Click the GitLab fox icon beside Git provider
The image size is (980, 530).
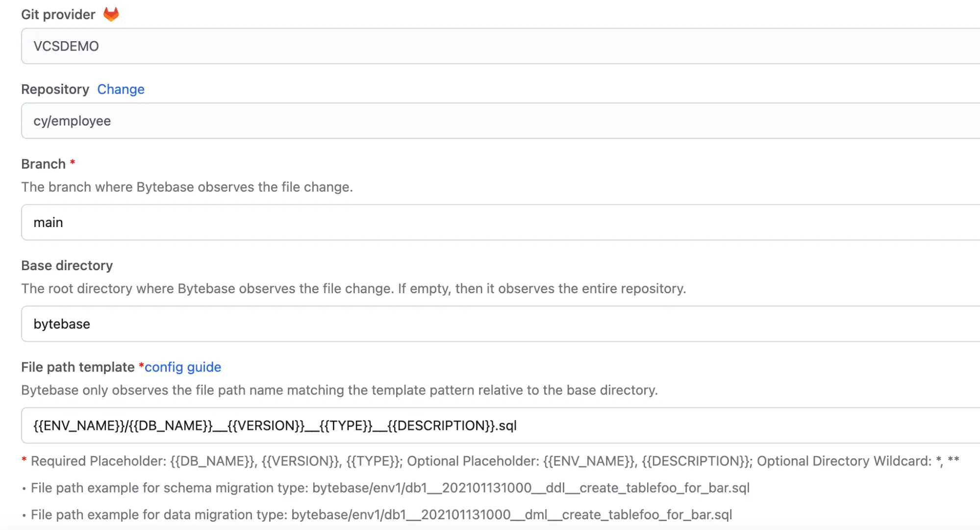coord(111,14)
